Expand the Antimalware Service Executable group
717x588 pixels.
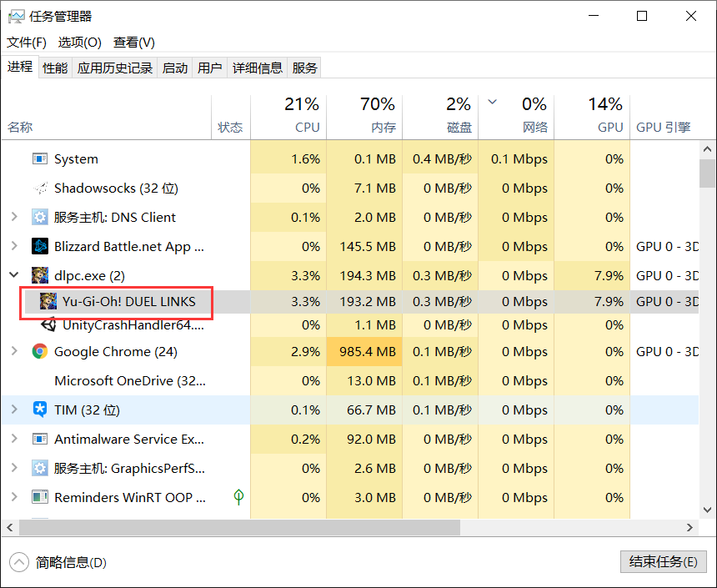(x=14, y=439)
